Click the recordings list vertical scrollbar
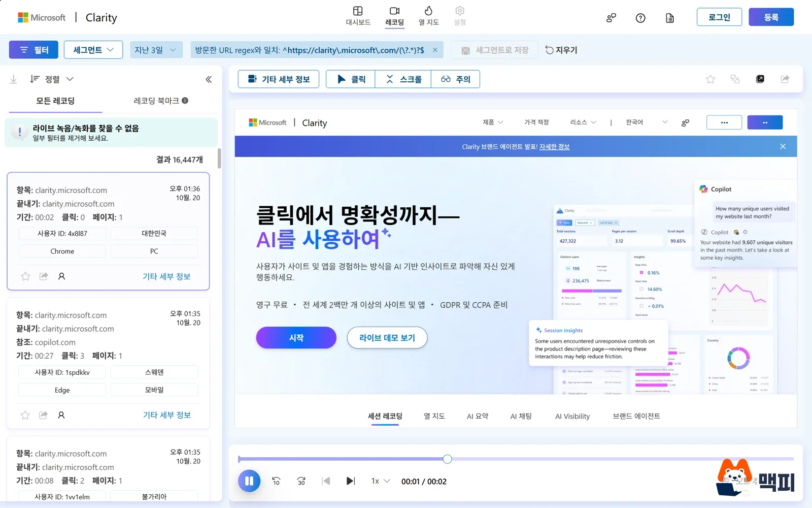Image resolution: width=812 pixels, height=508 pixels. pyautogui.click(x=219, y=158)
